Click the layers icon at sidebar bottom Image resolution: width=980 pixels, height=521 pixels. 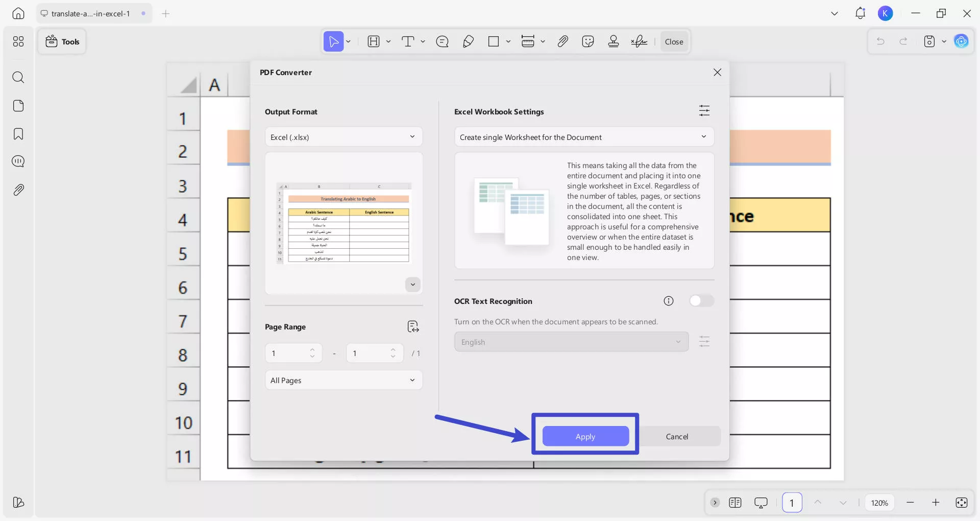point(18,503)
